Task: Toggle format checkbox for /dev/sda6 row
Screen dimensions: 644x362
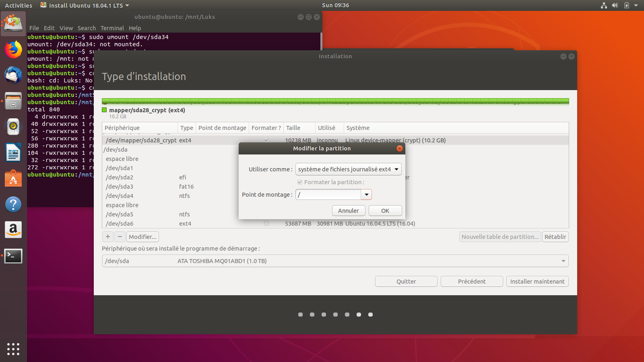Action: 266,223
